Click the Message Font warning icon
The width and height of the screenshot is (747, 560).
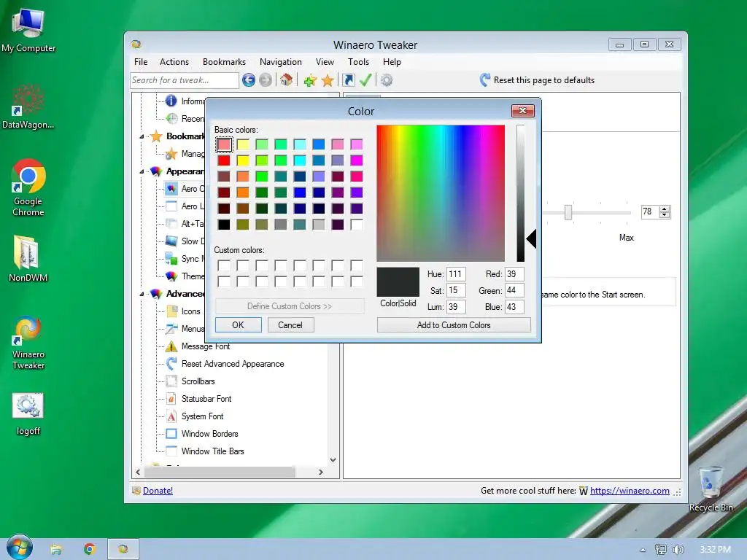tap(171, 346)
